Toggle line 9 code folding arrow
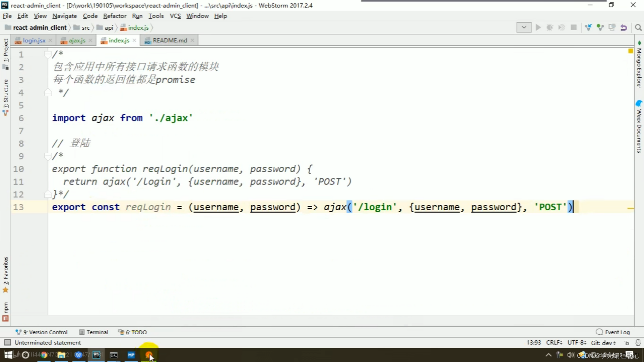The height and width of the screenshot is (362, 644). tap(48, 156)
